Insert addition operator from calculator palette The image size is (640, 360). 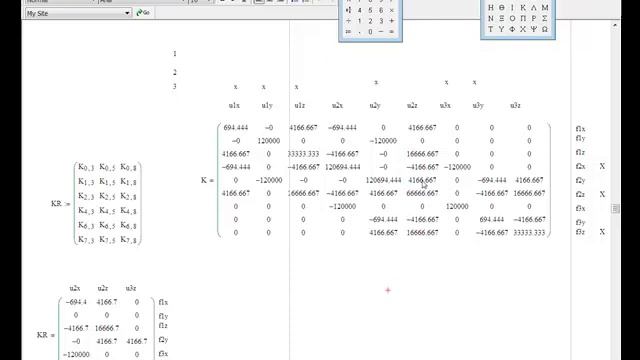pyautogui.click(x=392, y=21)
